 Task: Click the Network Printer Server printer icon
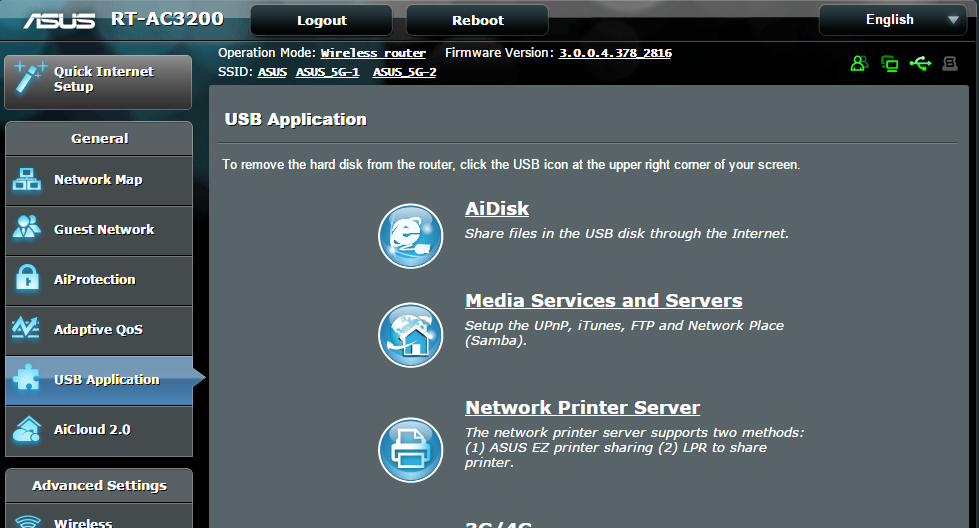point(410,450)
